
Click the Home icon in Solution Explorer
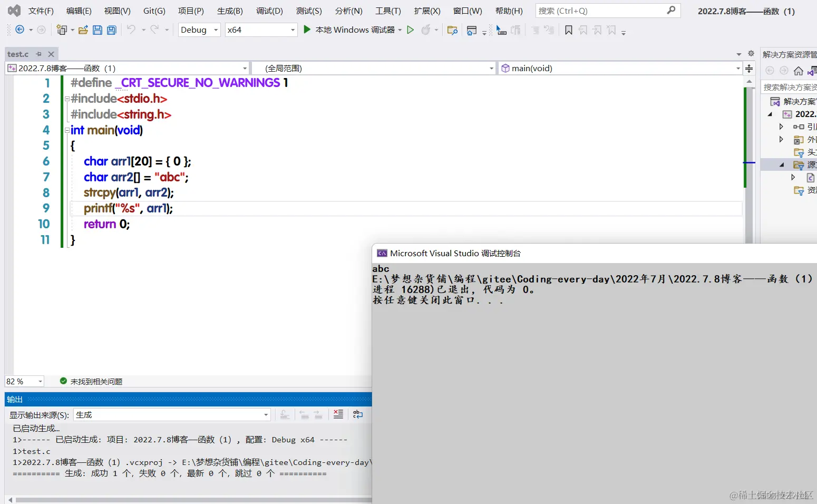pyautogui.click(x=799, y=71)
